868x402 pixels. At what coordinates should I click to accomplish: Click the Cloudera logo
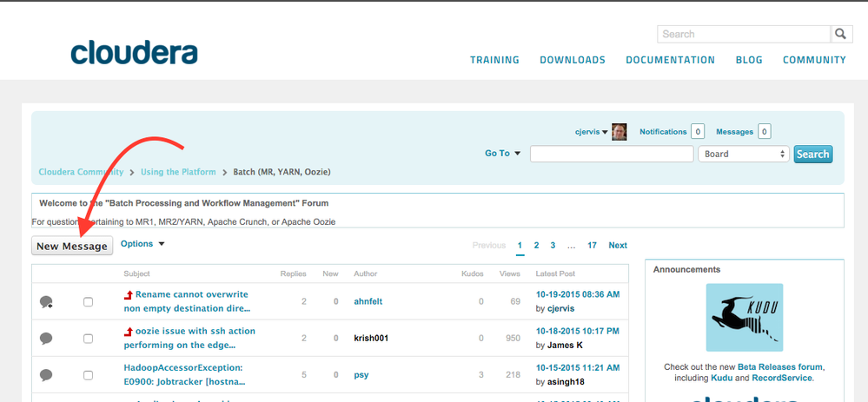click(134, 53)
